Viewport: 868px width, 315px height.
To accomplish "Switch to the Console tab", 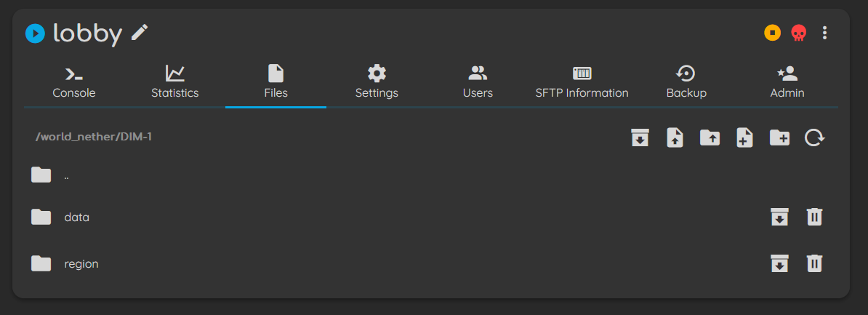I will point(74,82).
